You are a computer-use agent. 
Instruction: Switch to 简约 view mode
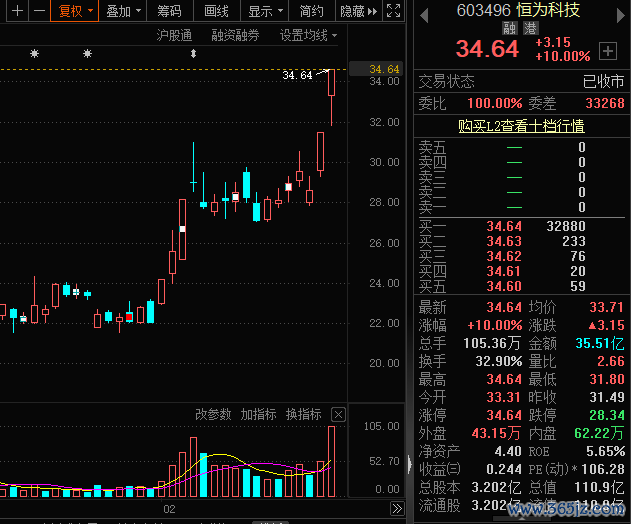311,11
